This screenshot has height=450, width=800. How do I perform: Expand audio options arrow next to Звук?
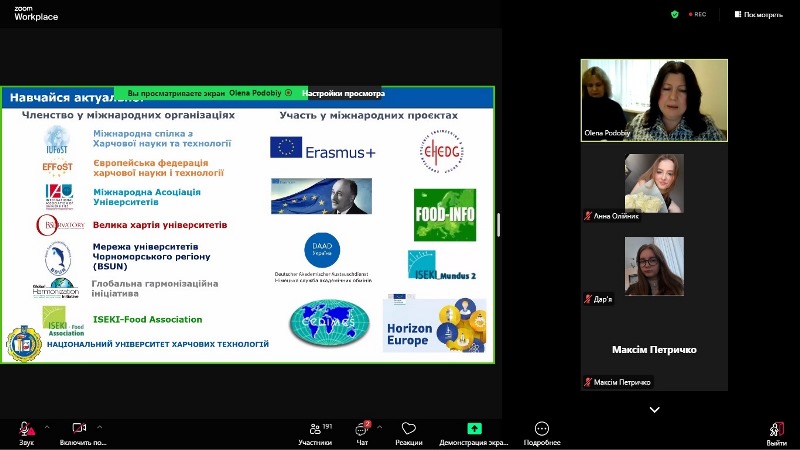click(47, 427)
